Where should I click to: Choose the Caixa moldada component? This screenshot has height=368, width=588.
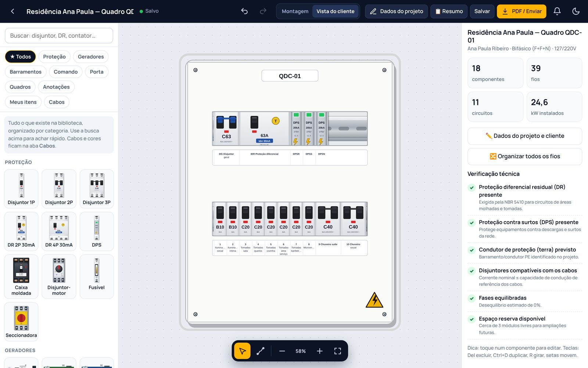pyautogui.click(x=21, y=276)
